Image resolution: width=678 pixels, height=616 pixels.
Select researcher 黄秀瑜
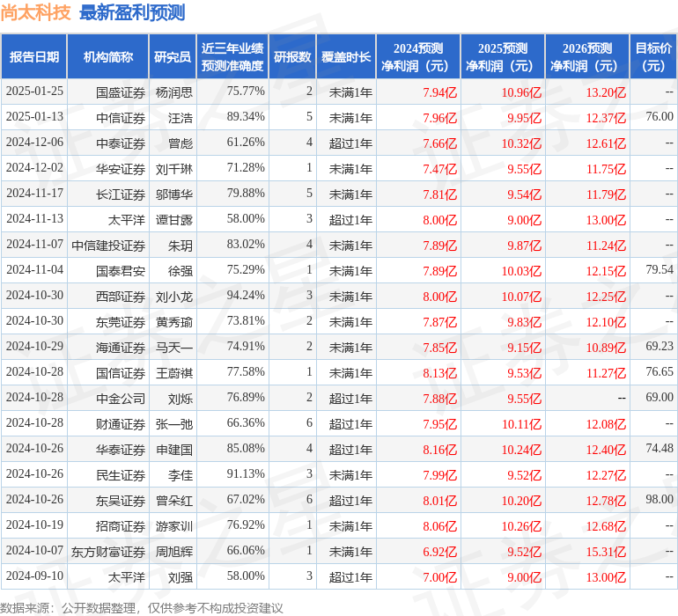[x=173, y=322]
